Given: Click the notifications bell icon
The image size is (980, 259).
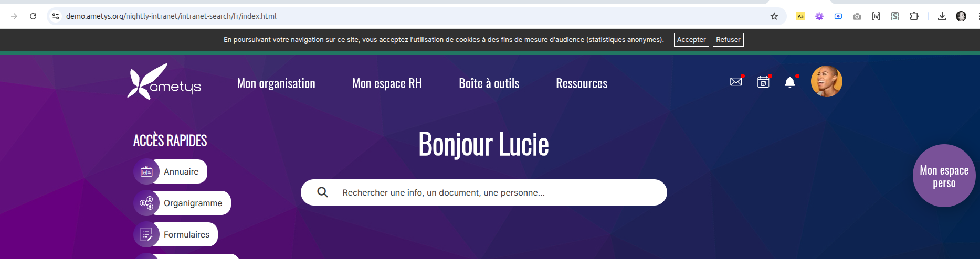Looking at the screenshot, I should click(x=789, y=82).
